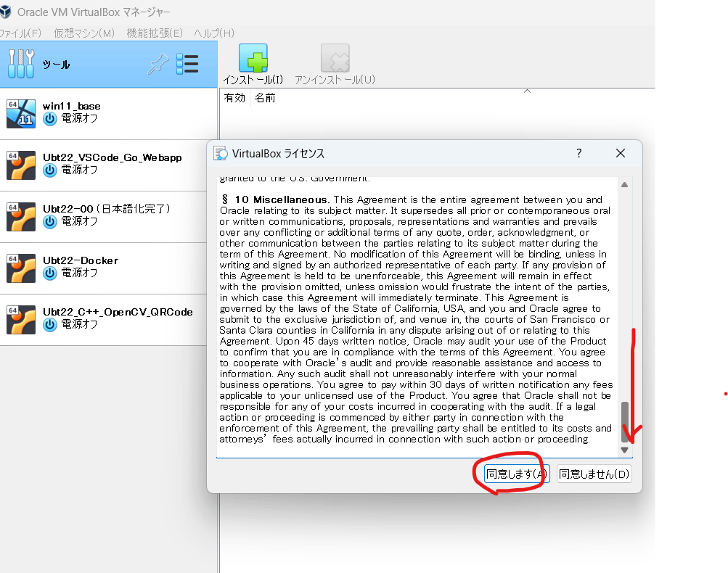This screenshot has width=728, height=573.
Task: Click the 同意します(A) agree button
Action: (x=517, y=474)
